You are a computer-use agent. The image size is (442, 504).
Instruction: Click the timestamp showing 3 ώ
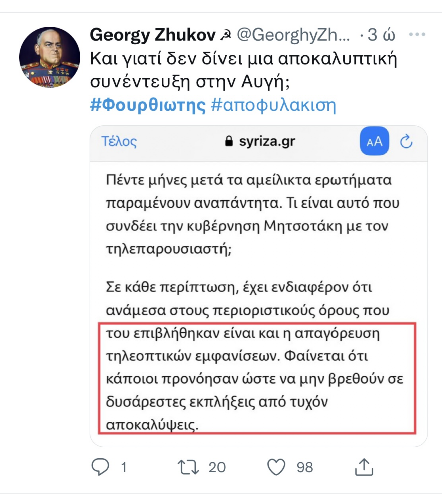point(378,34)
